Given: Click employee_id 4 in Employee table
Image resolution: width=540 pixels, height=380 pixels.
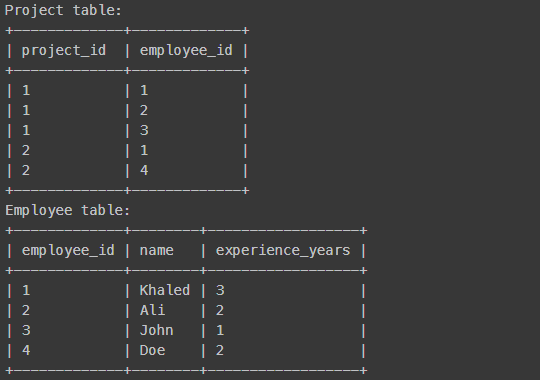Looking at the screenshot, I should click(26, 350).
